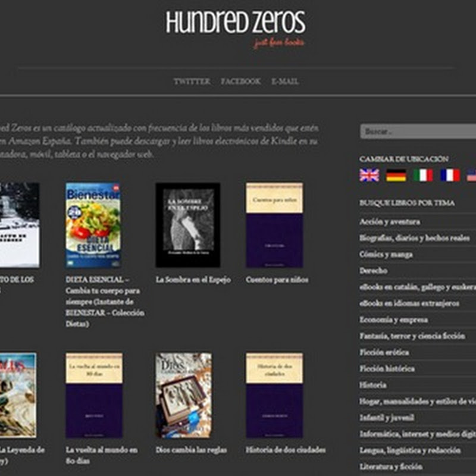Switch location to the German flag
476x476 pixels.
pyautogui.click(x=396, y=175)
